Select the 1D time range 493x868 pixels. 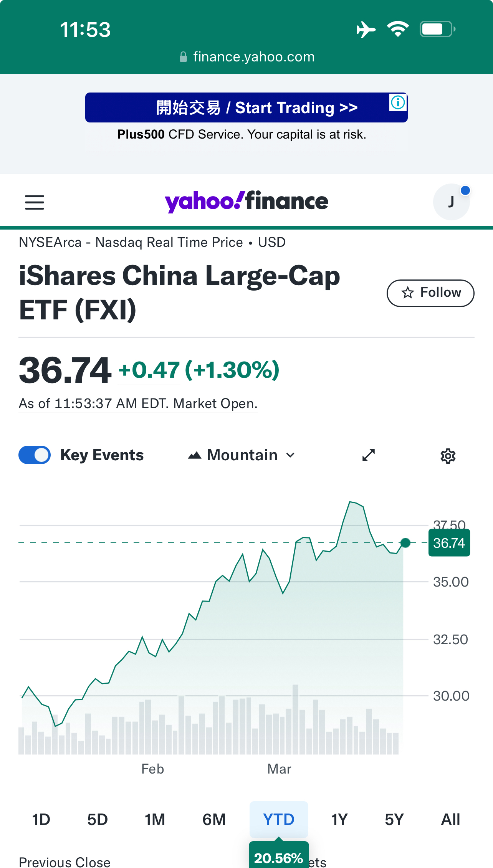[x=41, y=820]
